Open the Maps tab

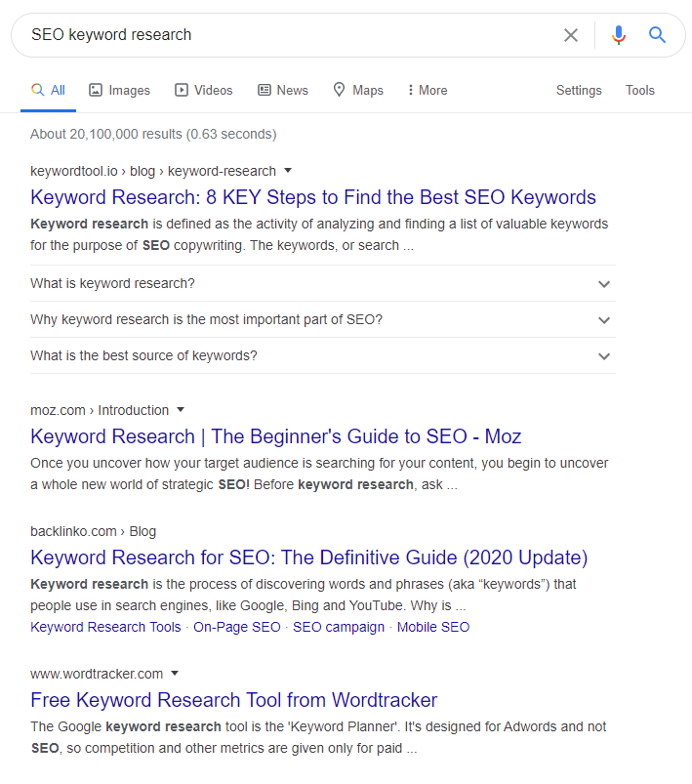(358, 91)
